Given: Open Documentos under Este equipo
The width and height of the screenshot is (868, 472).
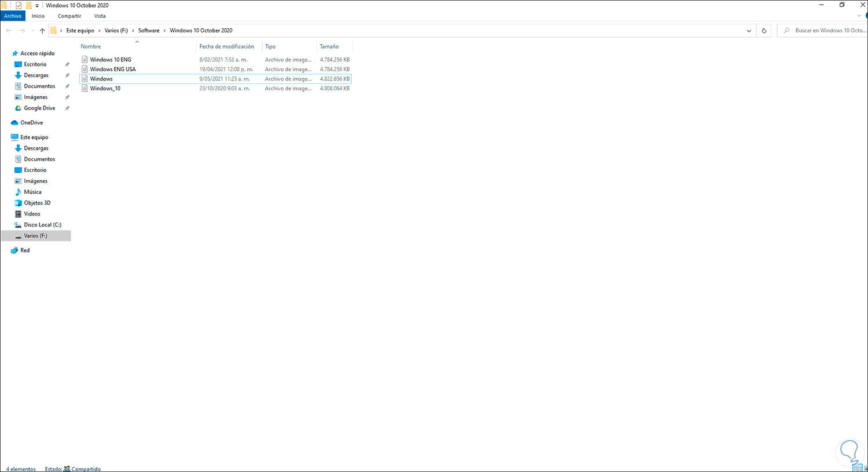Looking at the screenshot, I should pos(39,159).
